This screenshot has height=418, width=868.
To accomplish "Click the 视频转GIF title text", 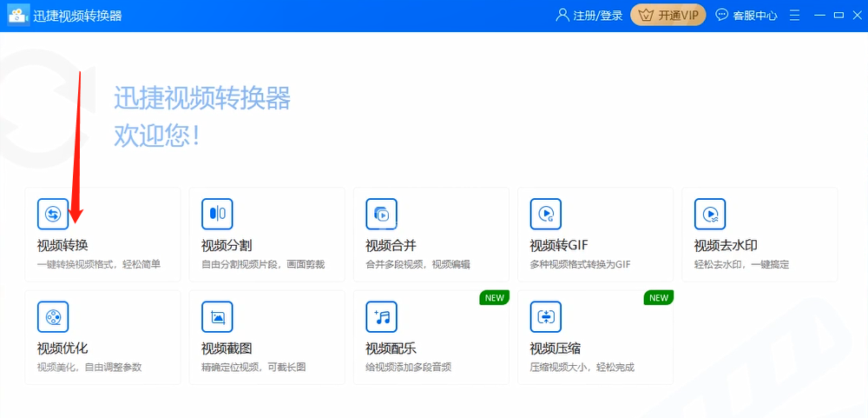I will click(559, 246).
